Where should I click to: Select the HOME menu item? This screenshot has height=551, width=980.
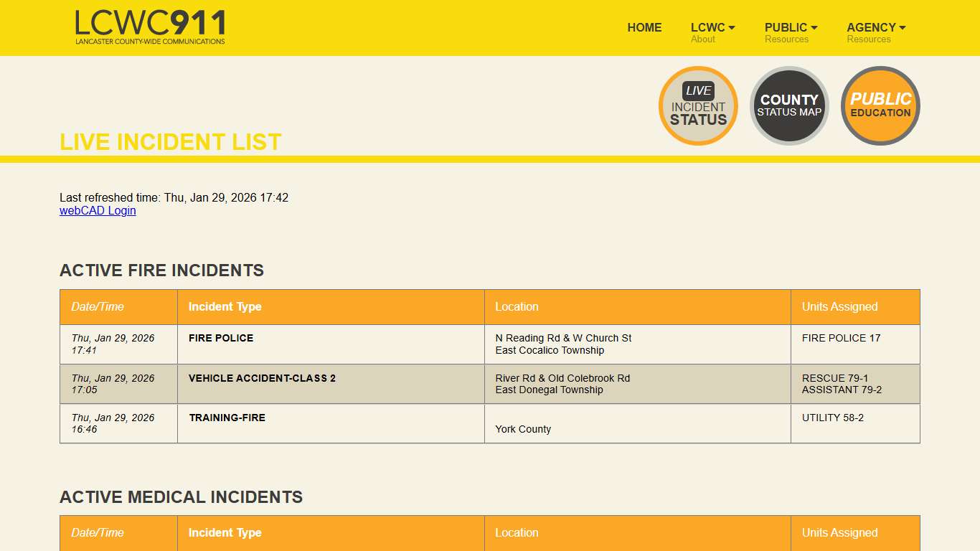coord(644,27)
